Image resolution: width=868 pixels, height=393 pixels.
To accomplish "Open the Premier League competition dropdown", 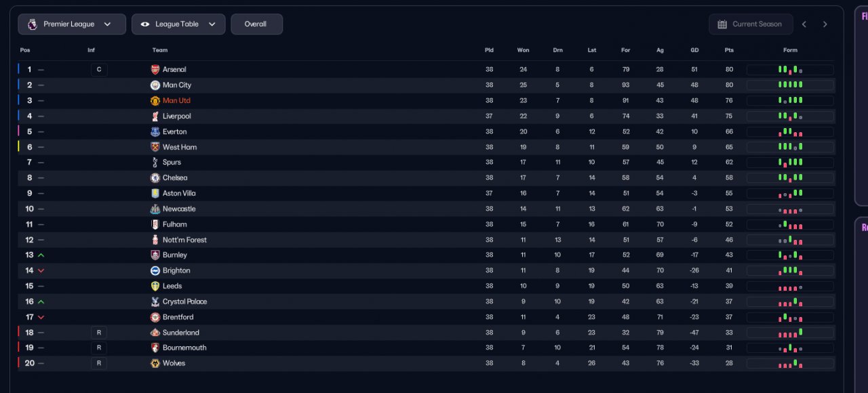I will [x=72, y=24].
